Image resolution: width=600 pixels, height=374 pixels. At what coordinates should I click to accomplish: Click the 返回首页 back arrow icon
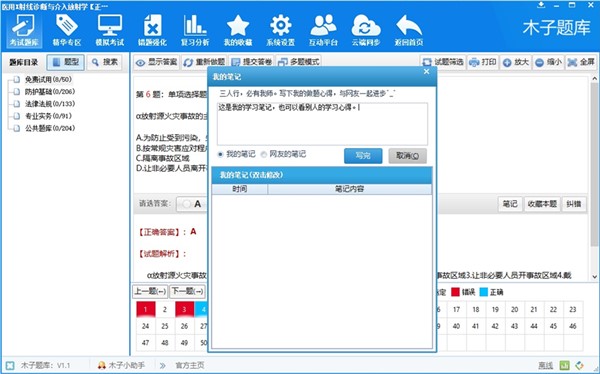(409, 30)
